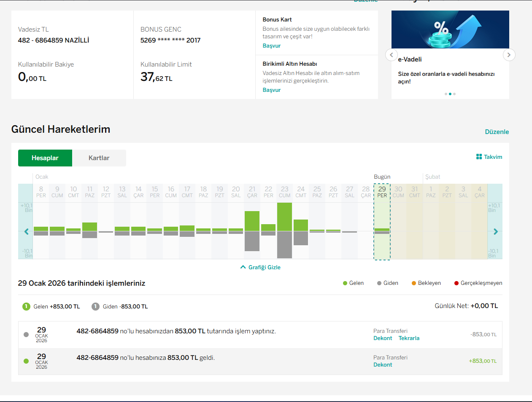Toggle the Gelen legend filter
The height and width of the screenshot is (402, 532).
353,283
